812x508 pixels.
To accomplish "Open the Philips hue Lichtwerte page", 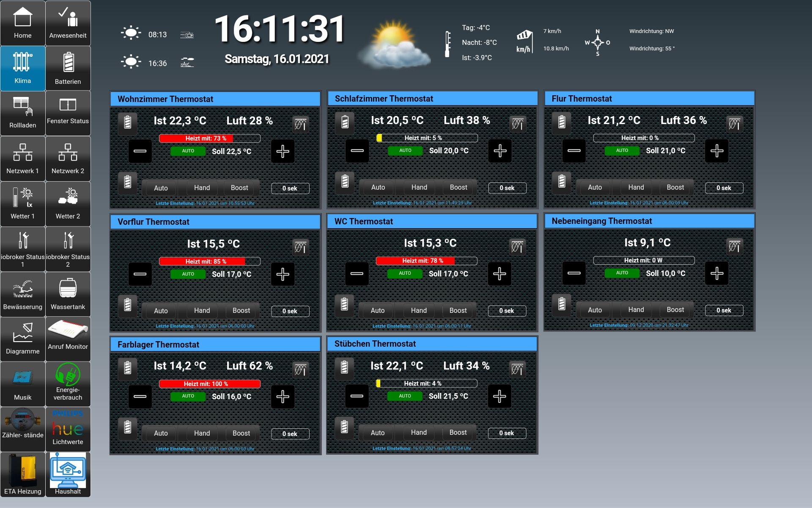I will (x=68, y=429).
